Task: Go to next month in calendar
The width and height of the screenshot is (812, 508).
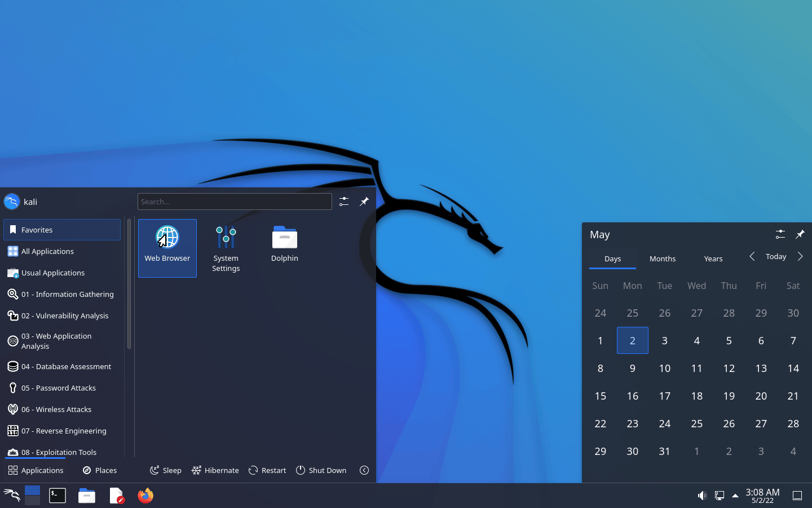Action: pos(800,257)
